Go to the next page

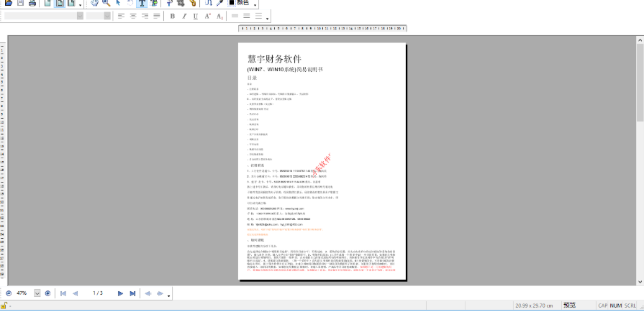tap(121, 293)
